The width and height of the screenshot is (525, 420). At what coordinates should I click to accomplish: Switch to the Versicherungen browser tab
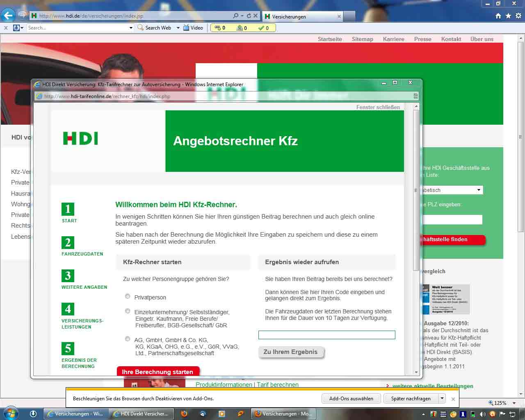coord(301,16)
